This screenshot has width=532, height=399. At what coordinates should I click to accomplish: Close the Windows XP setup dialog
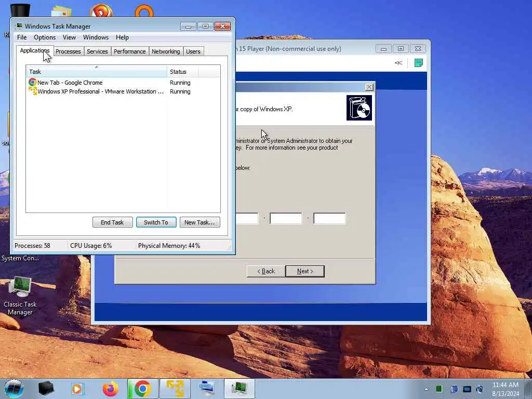point(369,87)
